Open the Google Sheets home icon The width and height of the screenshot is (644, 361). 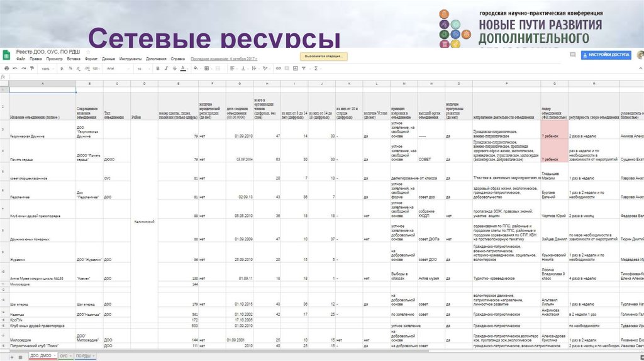point(6,55)
